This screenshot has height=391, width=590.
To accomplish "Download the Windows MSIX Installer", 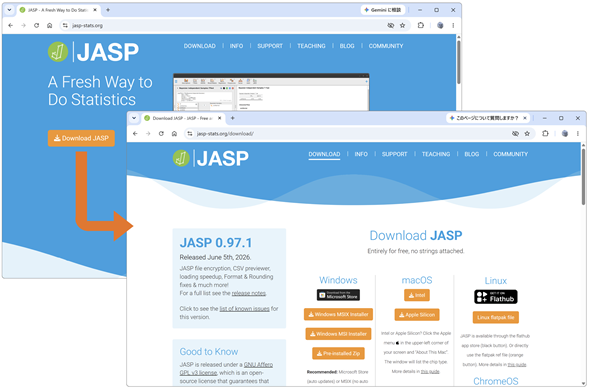I will pos(338,314).
